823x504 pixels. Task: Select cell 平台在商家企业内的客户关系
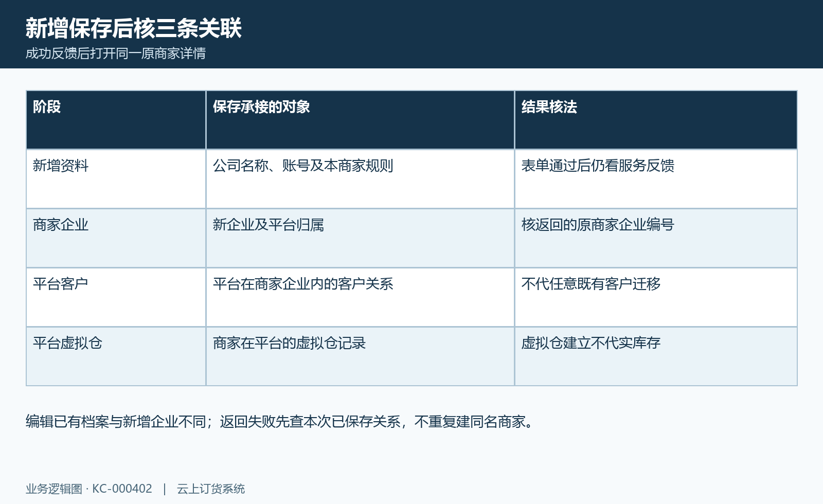click(x=360, y=297)
